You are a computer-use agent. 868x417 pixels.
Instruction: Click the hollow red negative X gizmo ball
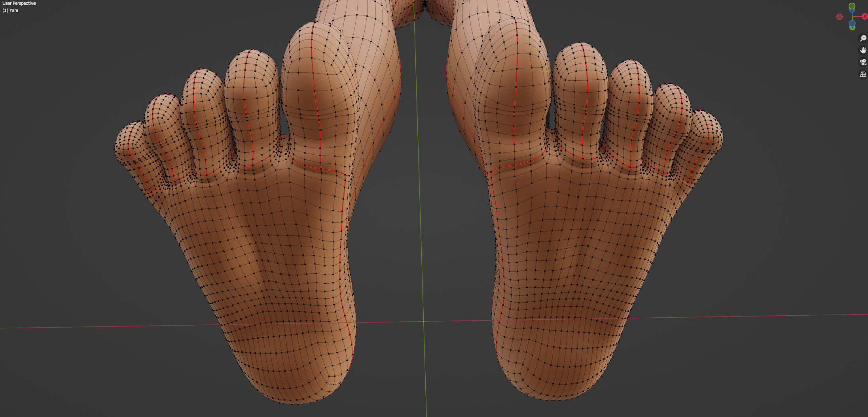coord(840,17)
